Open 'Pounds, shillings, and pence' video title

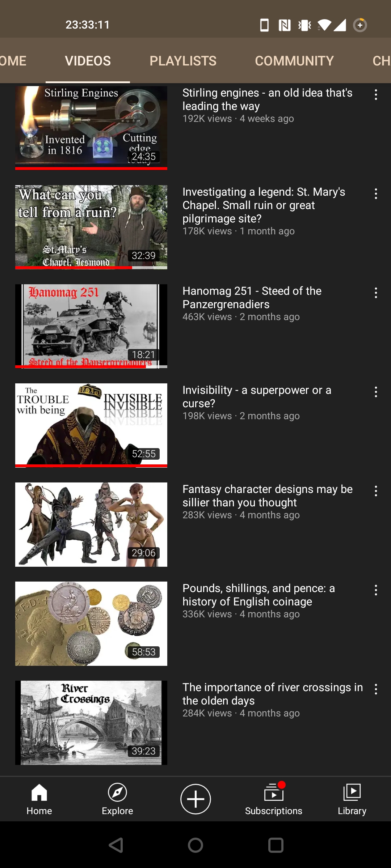[x=258, y=595]
